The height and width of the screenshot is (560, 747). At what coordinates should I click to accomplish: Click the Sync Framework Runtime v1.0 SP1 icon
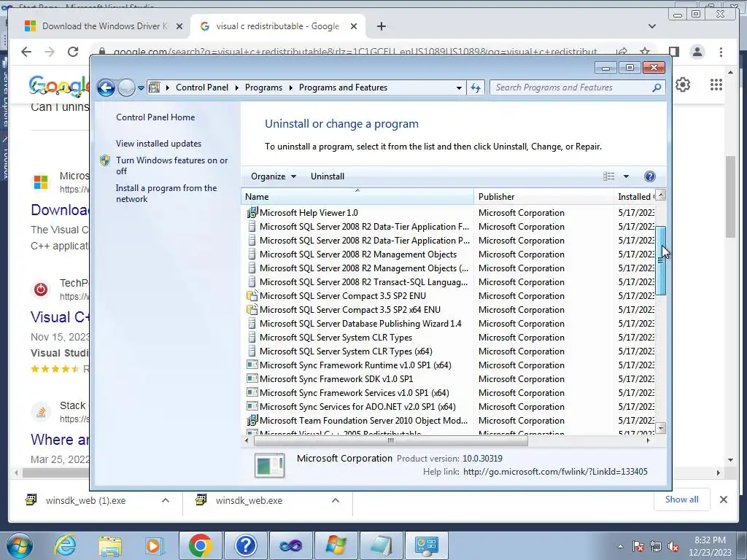point(252,365)
